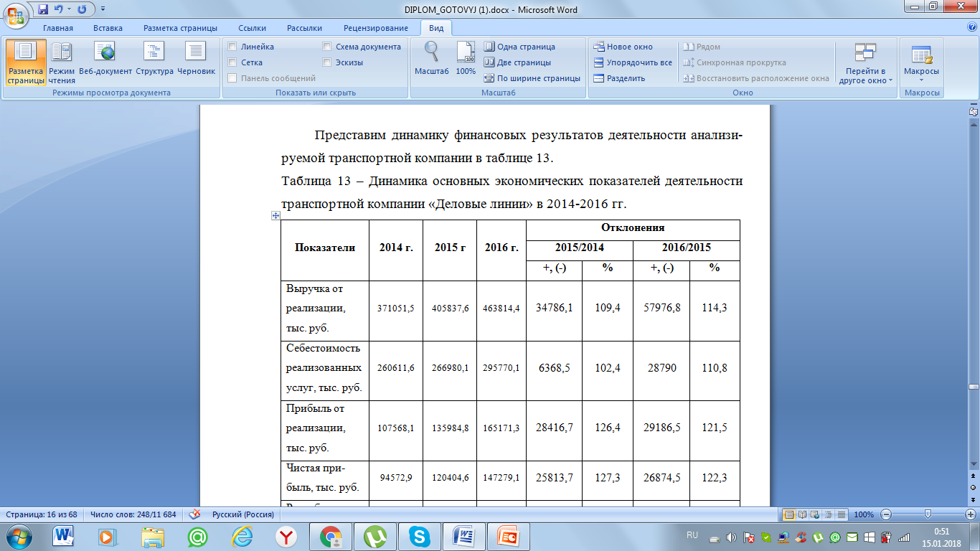The image size is (980, 551).
Task: Open the Вставка ribbon tab
Action: click(108, 28)
